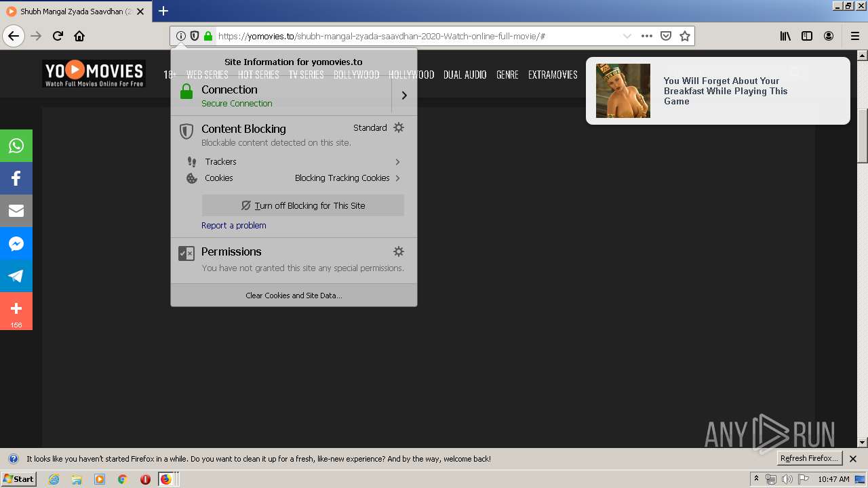Click Clear Cookies and Site Data
Screen dimensions: 868x488
pos(294,296)
